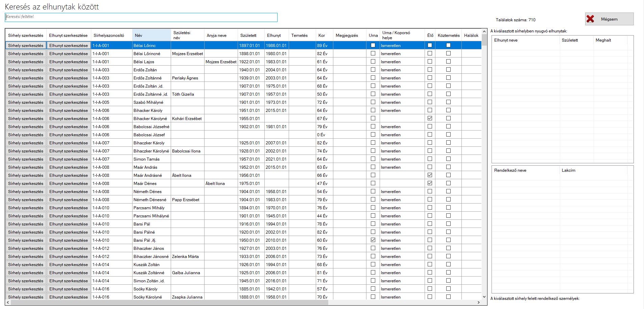Image resolution: width=644 pixels, height=309 pixels.
Task: Open Elhunyt szerkesztése for Kuszák Zoltánné
Action: [x=68, y=273]
